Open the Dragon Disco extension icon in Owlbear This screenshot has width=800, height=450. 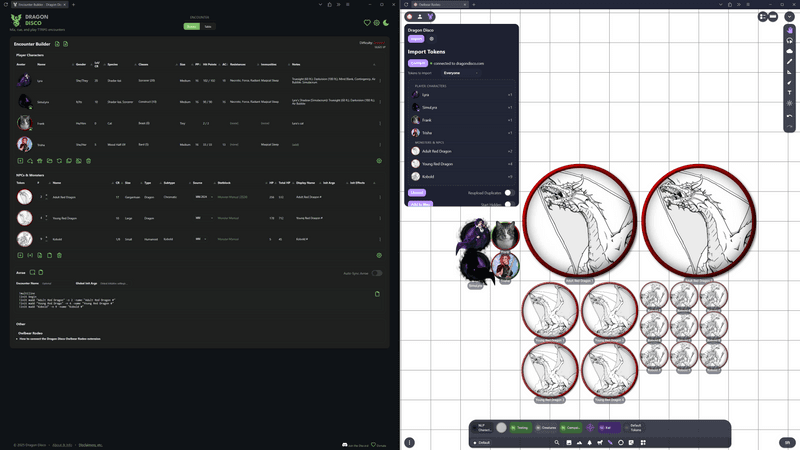pos(431,17)
